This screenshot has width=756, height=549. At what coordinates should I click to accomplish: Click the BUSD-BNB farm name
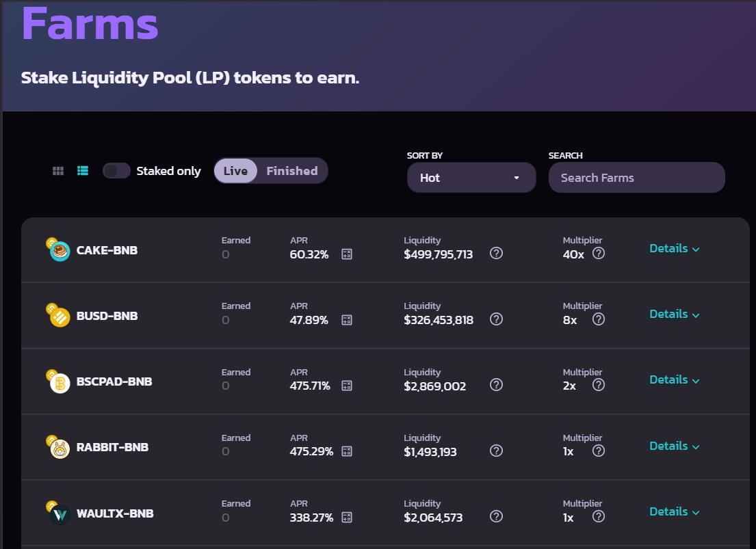(x=107, y=316)
